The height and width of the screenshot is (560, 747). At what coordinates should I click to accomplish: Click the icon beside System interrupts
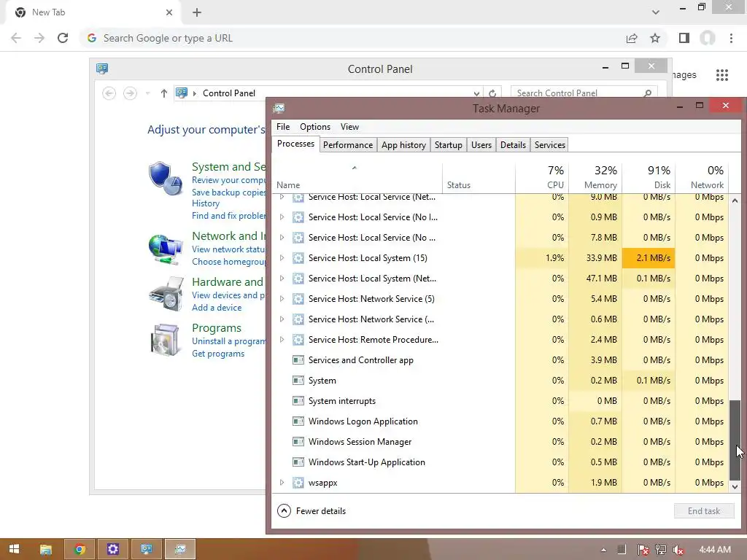[298, 401]
